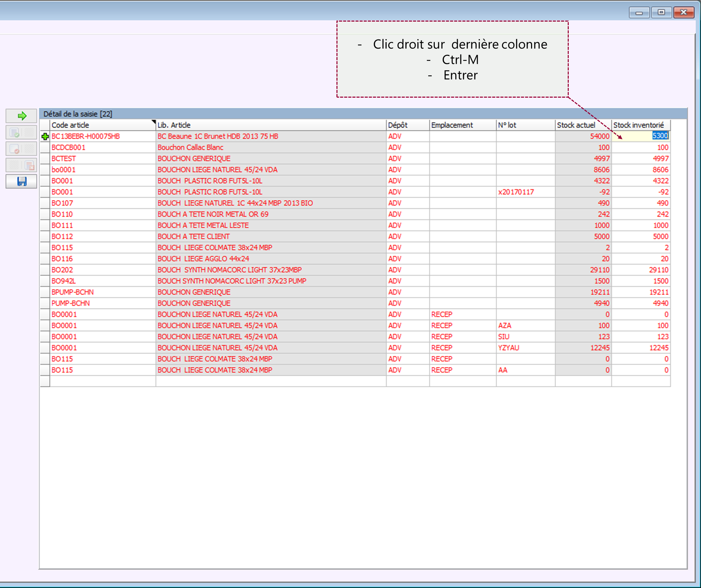
Task: Click the document with red checkmark icon
Action: point(15,149)
